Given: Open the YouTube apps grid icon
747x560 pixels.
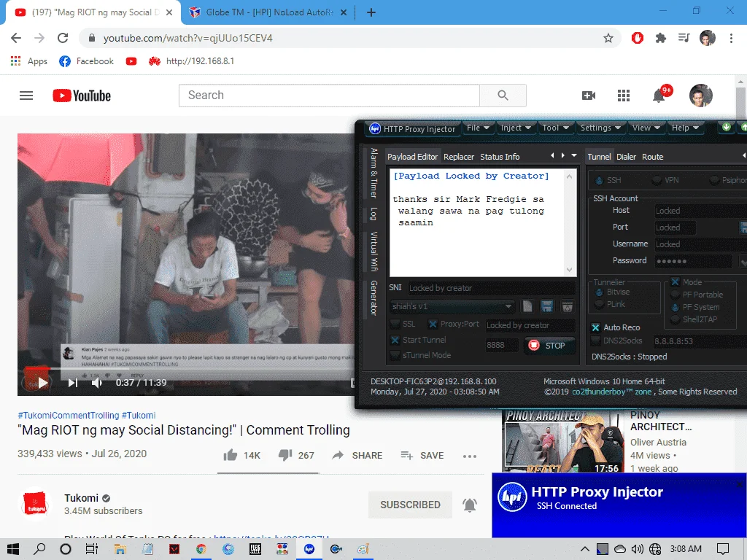Looking at the screenshot, I should 624,96.
